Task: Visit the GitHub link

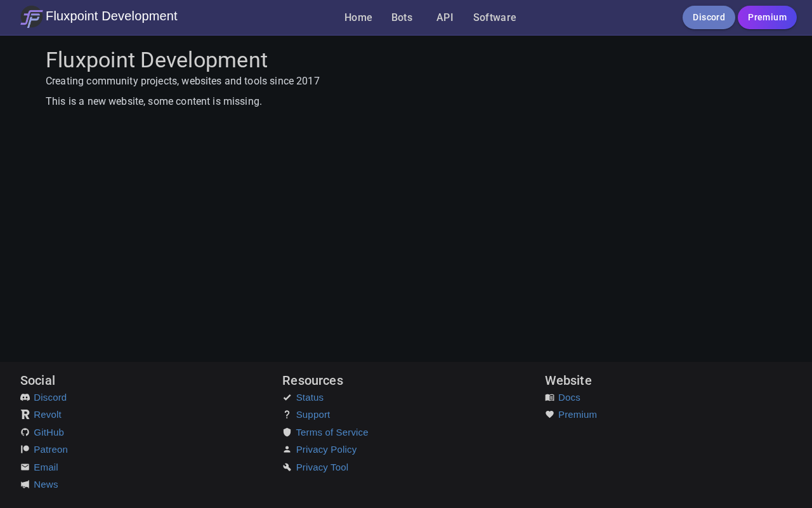Action: coord(49,432)
